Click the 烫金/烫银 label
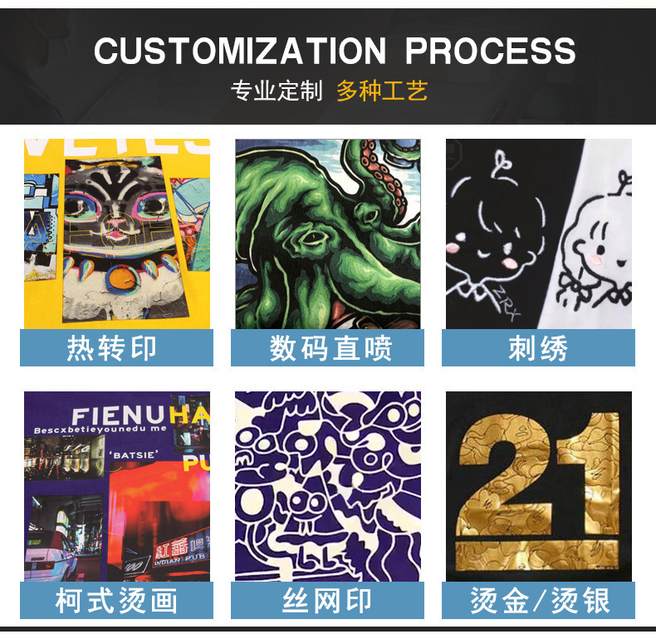 [538, 600]
